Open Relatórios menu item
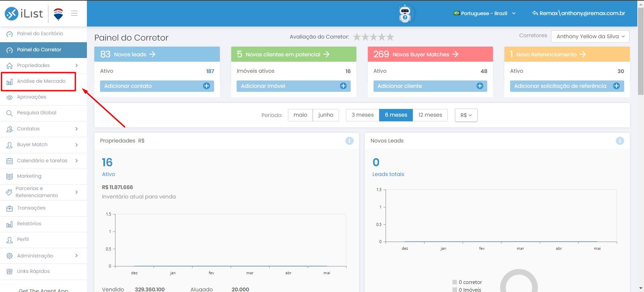This screenshot has width=644, height=292. point(43,224)
